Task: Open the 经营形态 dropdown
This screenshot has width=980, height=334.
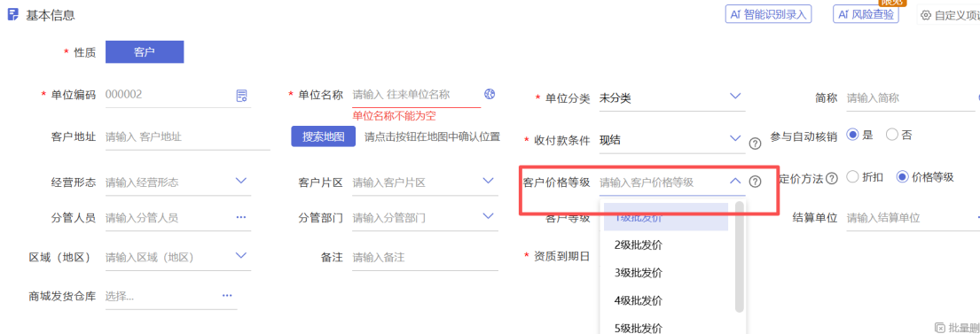Action: [x=241, y=181]
